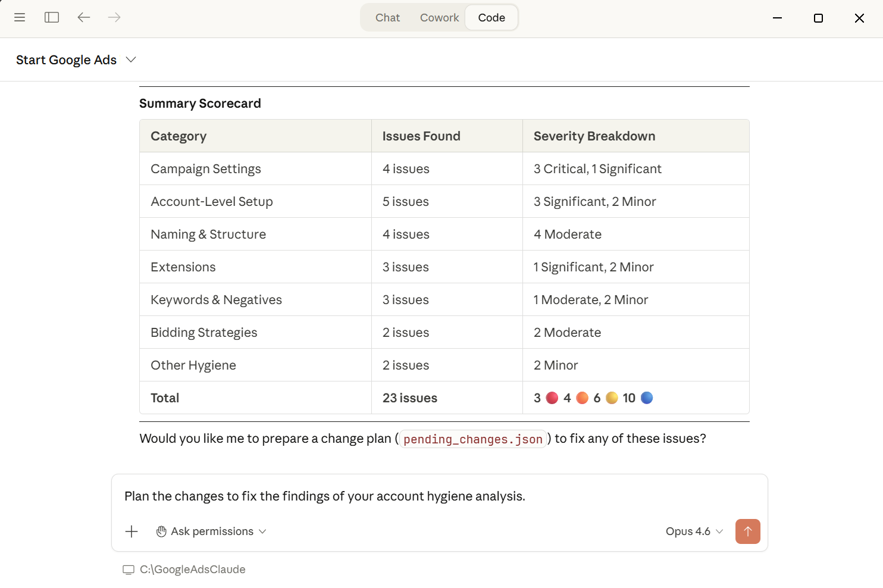Click the blue minor severity dot
The width and height of the screenshot is (883, 588).
[x=647, y=398]
